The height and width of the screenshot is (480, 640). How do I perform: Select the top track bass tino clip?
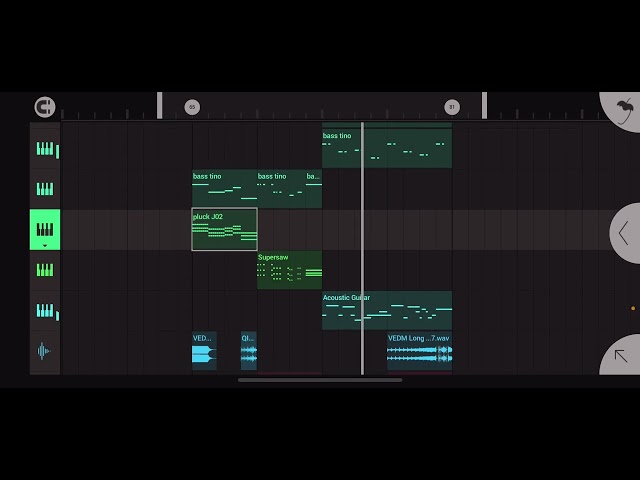(x=387, y=149)
